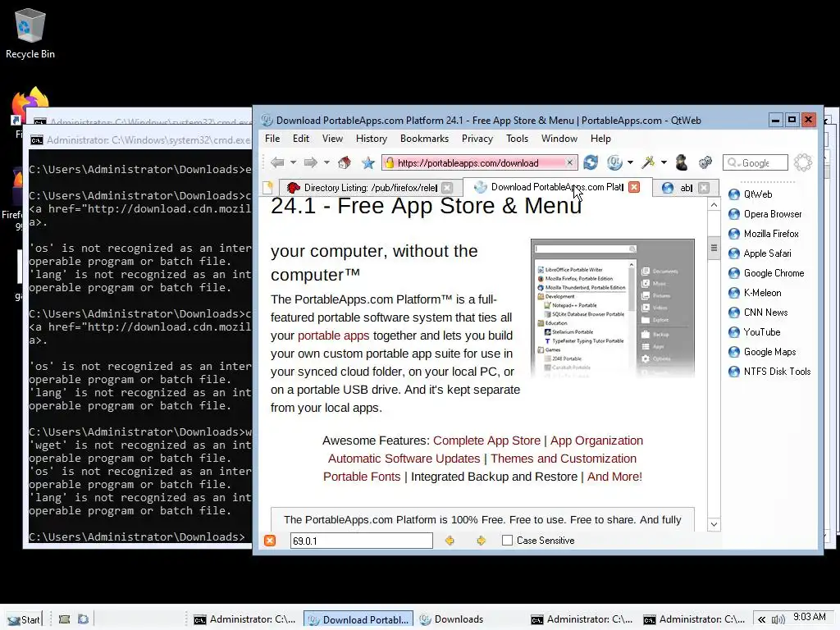Click the page scrollbar down arrow
The height and width of the screenshot is (630, 840).
[714, 524]
